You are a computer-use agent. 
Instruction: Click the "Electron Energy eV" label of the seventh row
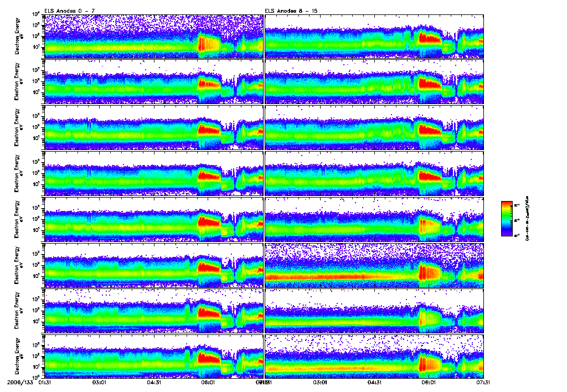point(19,311)
